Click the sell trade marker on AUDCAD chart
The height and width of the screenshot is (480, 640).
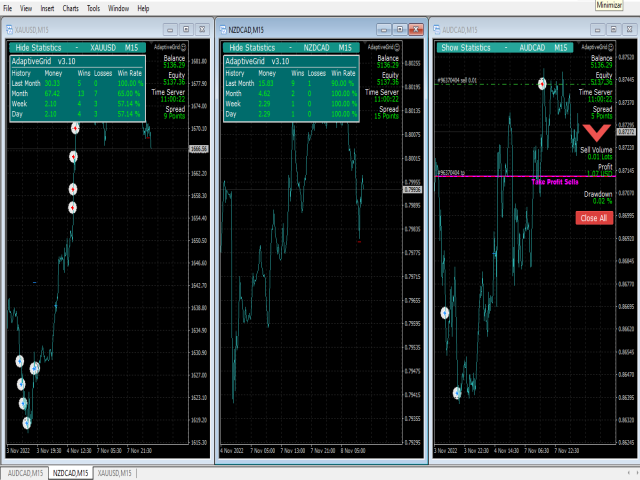543,85
